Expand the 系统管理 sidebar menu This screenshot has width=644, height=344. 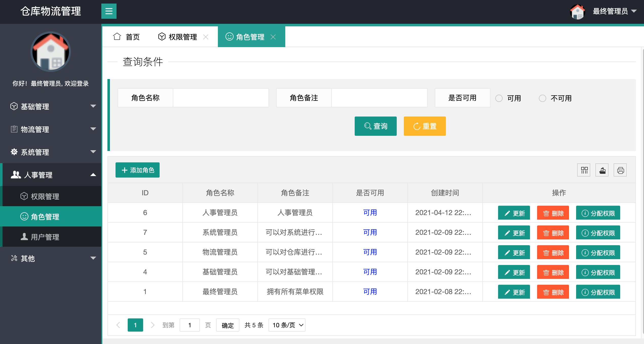click(51, 152)
